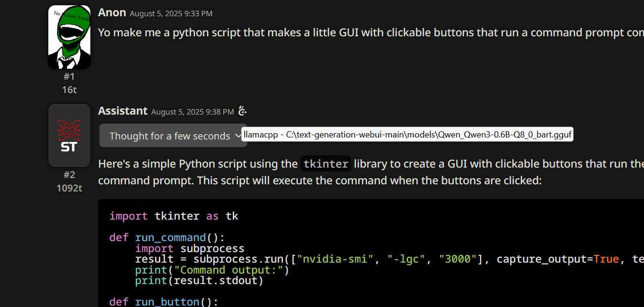Click the model info icon beside Assistant timestamp
Viewport: 644px width, 307px height.
coord(242,111)
